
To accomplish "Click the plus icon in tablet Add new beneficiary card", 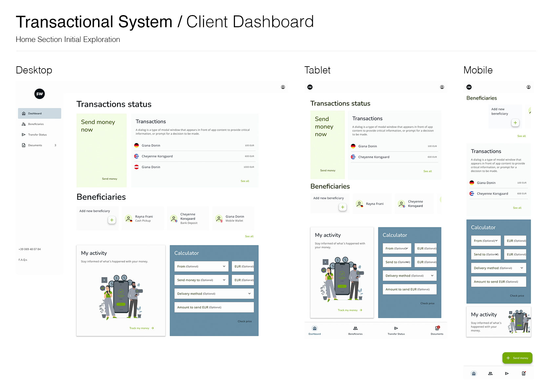I will (x=342, y=207).
